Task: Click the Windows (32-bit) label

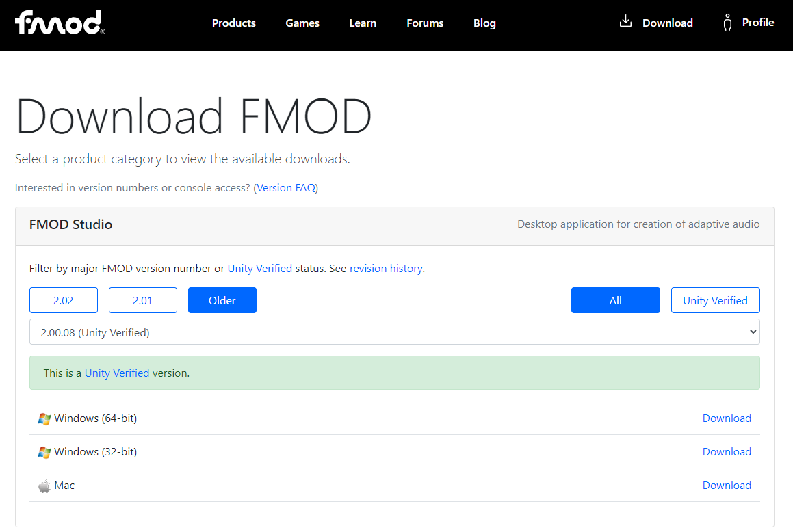Action: (x=96, y=452)
